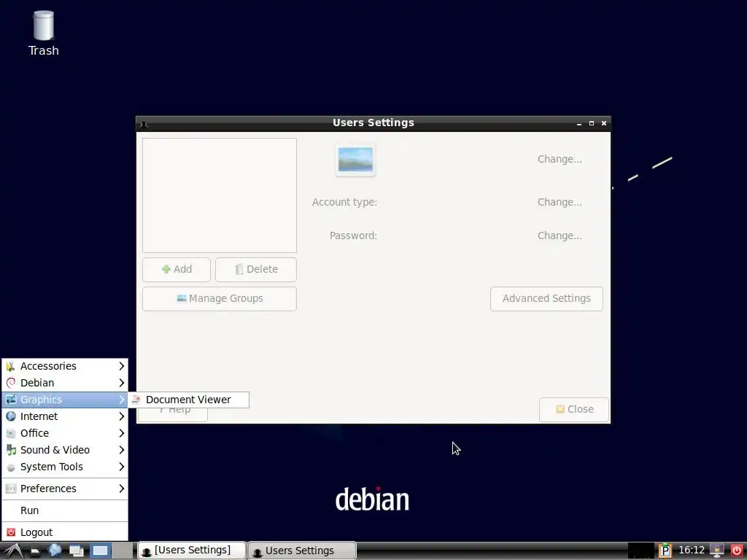Minimize the Users Settings window

pos(578,123)
